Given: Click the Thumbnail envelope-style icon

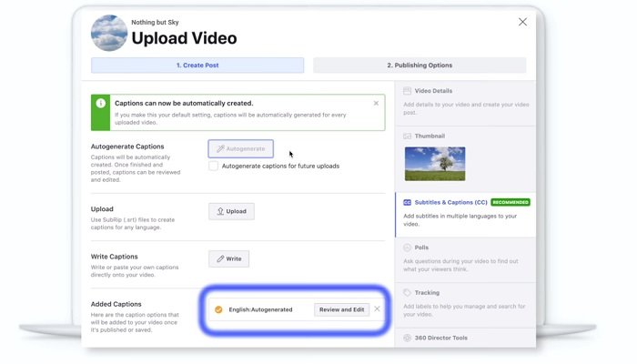Looking at the screenshot, I should [x=407, y=136].
